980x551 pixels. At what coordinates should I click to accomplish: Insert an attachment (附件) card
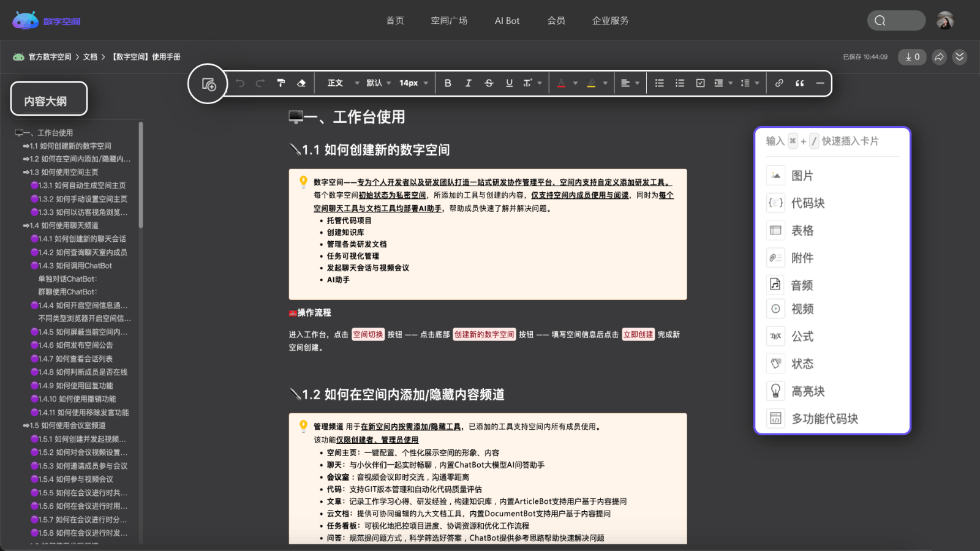coord(802,258)
